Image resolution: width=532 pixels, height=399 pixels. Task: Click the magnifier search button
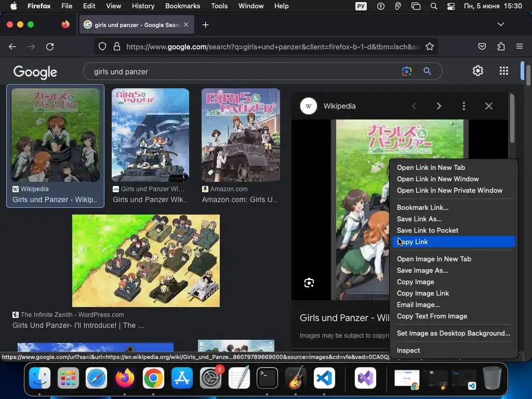427,71
